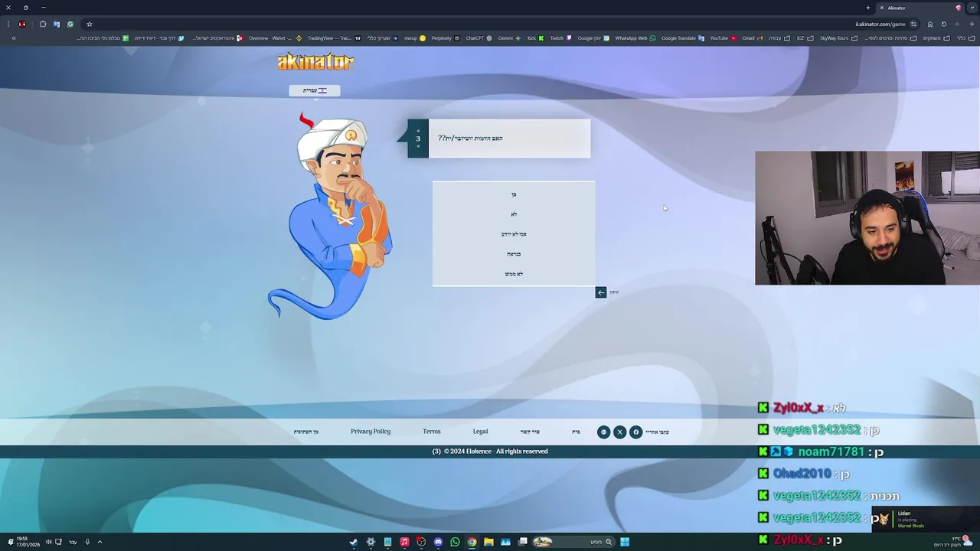Open the Kick bookmark
980x551 pixels.
[x=535, y=37]
